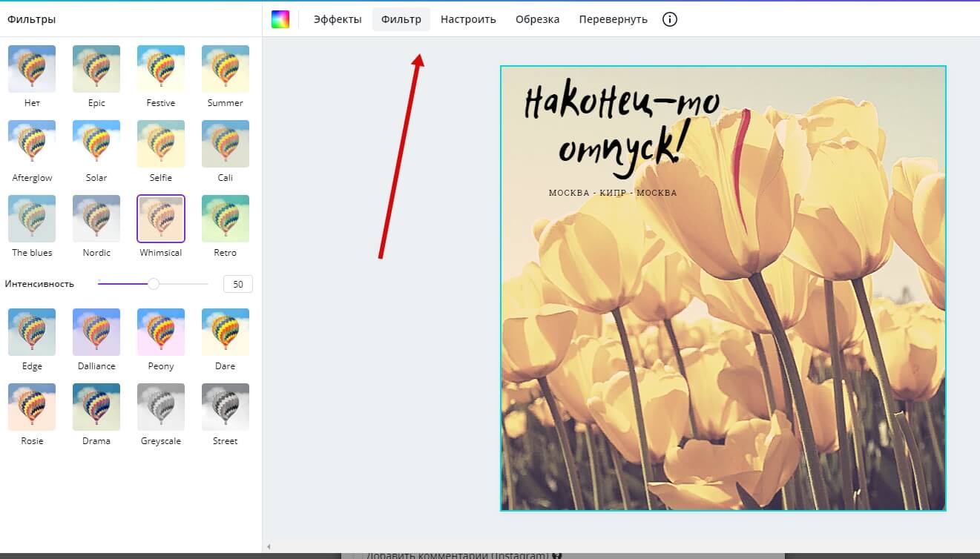Click the info icon in toolbar
This screenshot has height=559, width=980.
pyautogui.click(x=670, y=19)
